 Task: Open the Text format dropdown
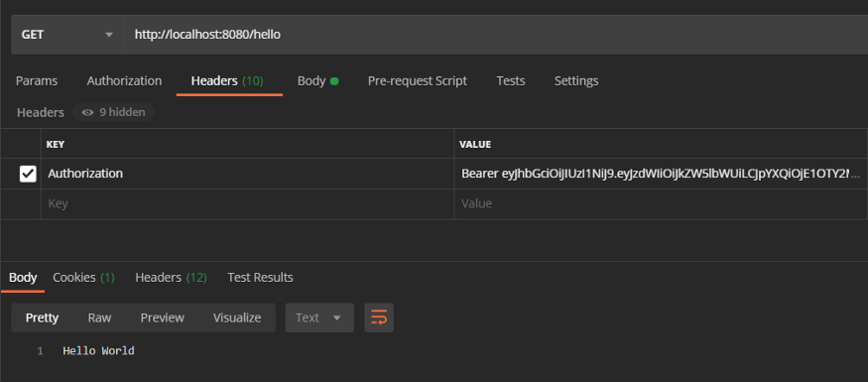coord(319,318)
